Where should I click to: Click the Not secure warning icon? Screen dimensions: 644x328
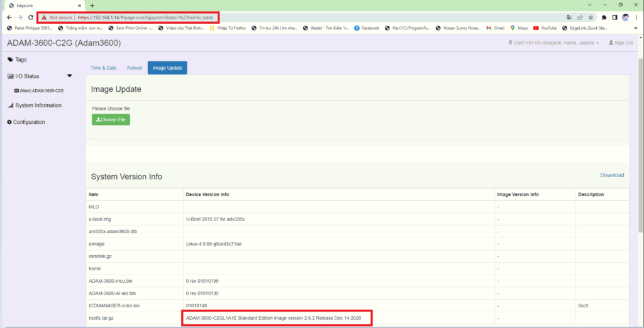coord(44,18)
